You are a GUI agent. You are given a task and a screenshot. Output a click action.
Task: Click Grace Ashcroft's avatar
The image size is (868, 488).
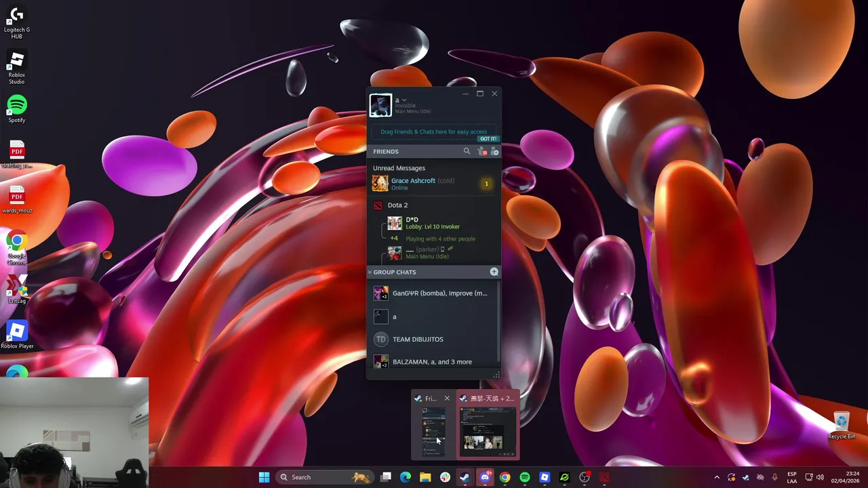[380, 184]
